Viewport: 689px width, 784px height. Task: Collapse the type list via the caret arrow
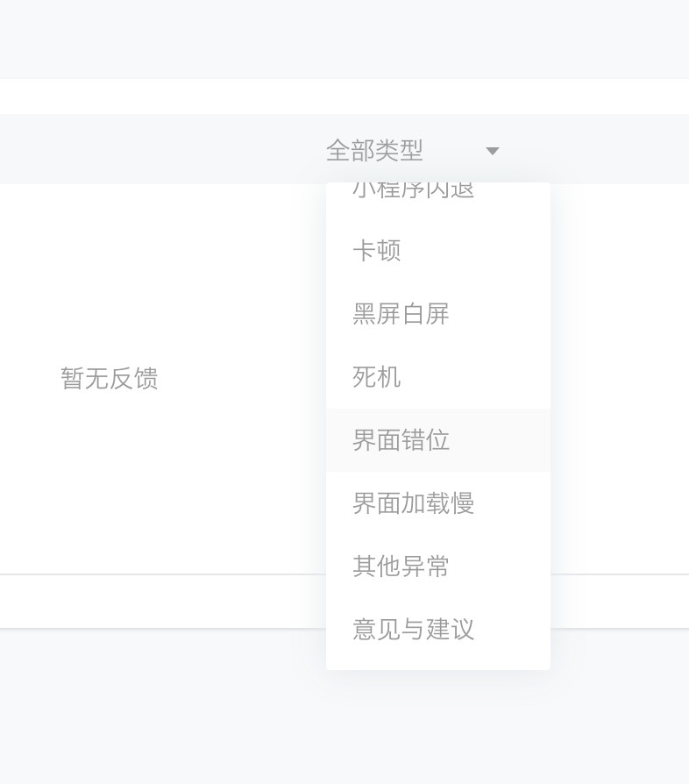pyautogui.click(x=493, y=151)
